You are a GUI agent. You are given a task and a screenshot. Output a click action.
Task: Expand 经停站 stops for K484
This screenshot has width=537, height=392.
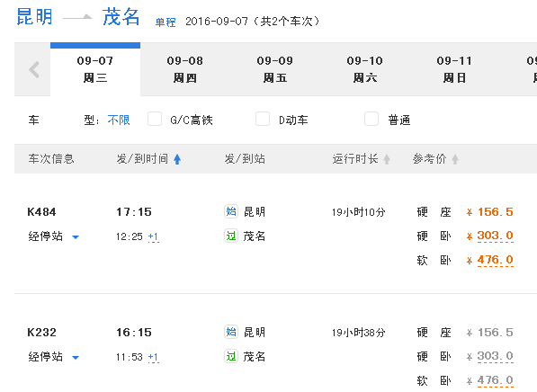click(54, 236)
